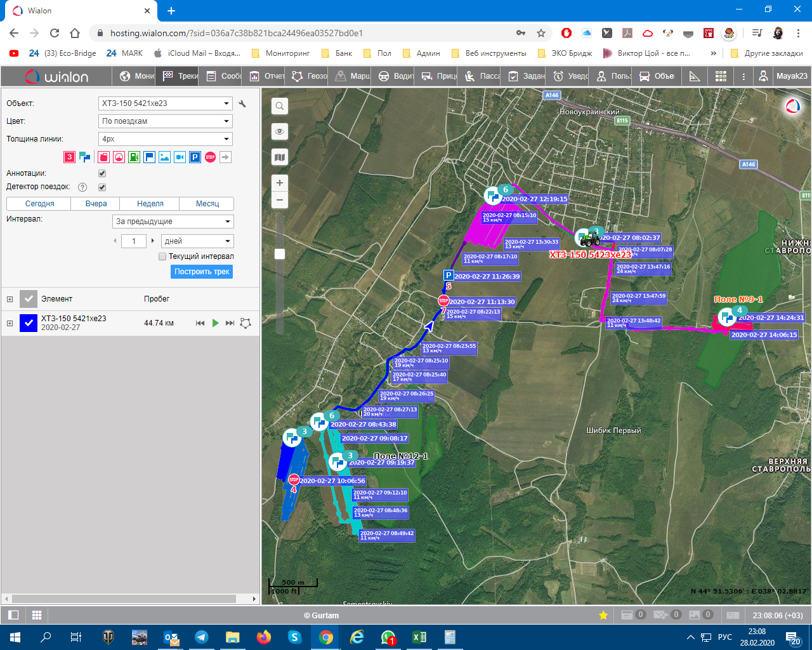Enable the Текущий интервал checkbox
The image size is (812, 650).
tap(162, 256)
